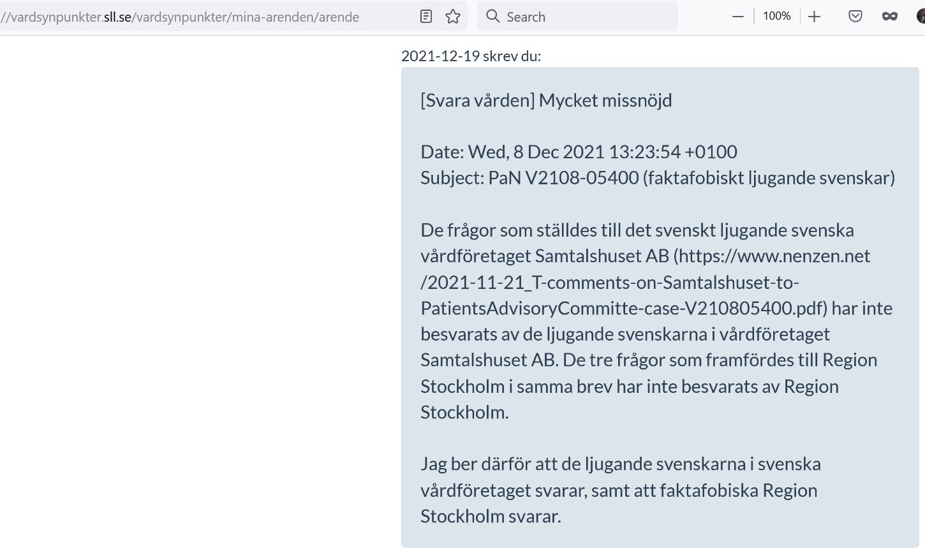Select the '2021-12-19 skrev du:' header text
This screenshot has width=925, height=560.
[471, 56]
